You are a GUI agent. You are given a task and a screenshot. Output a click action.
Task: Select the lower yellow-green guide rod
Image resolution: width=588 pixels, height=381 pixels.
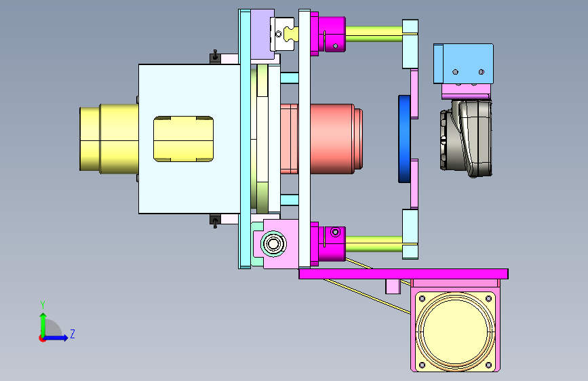(x=374, y=244)
